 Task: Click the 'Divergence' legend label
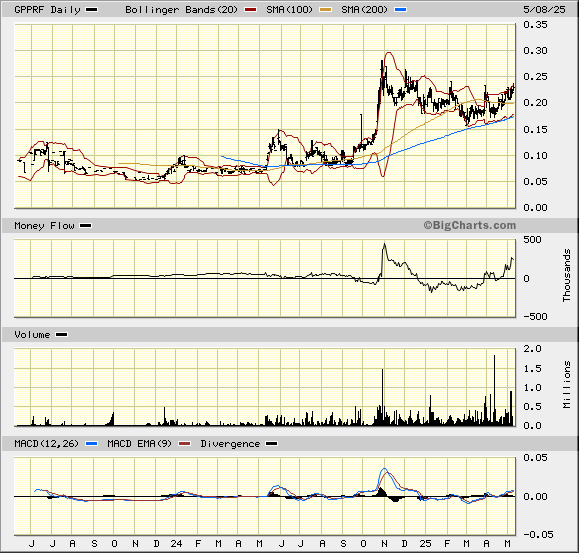pos(230,444)
